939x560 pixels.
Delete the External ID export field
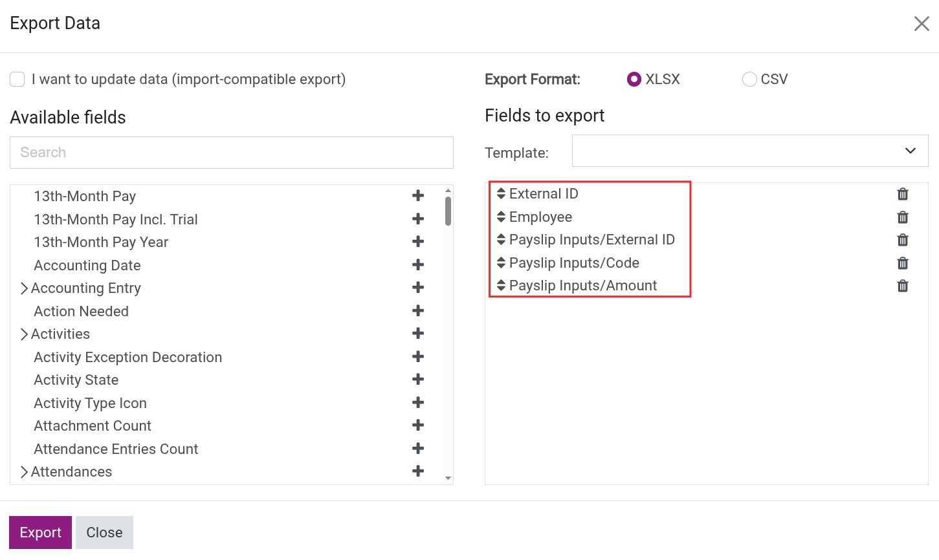point(903,194)
